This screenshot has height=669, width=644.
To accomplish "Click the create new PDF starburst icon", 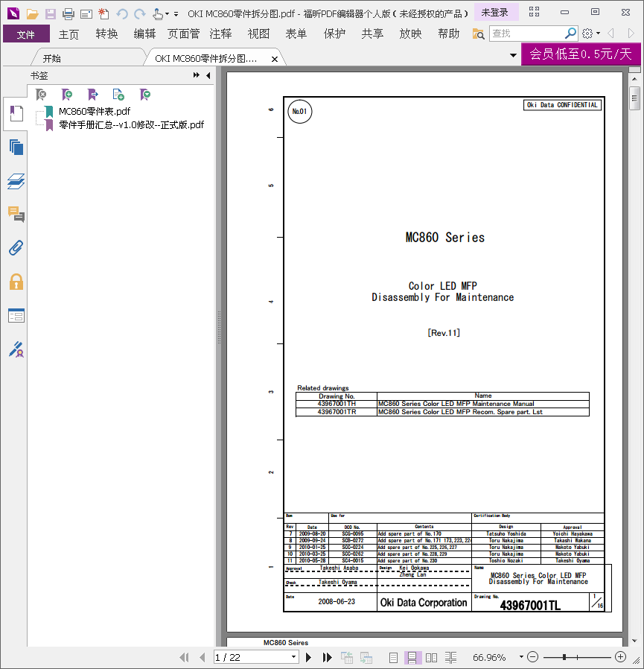I will pyautogui.click(x=103, y=14).
